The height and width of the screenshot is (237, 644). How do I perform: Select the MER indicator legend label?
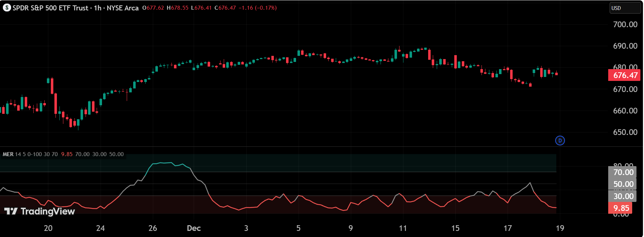(8, 154)
